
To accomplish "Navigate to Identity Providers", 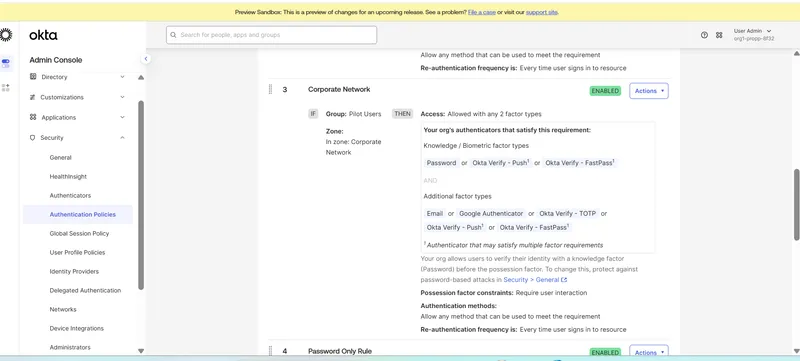I will click(x=74, y=271).
